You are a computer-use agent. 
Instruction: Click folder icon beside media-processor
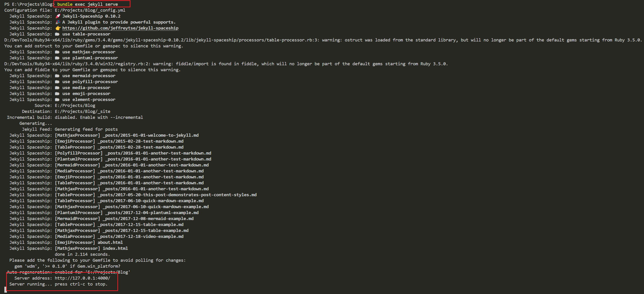click(57, 88)
